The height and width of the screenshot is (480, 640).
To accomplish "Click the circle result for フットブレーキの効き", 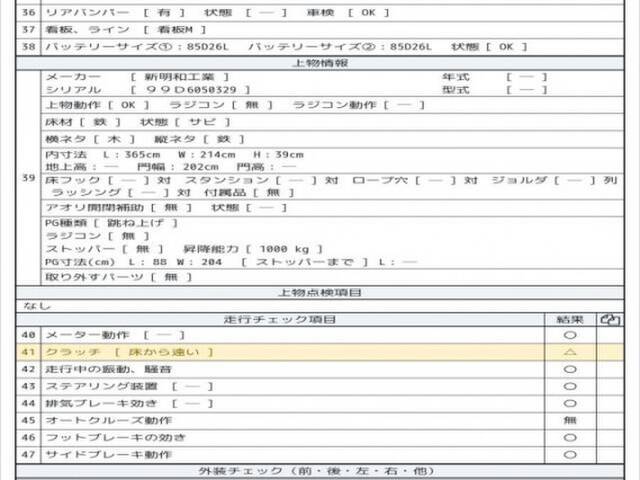I will coord(570,438).
